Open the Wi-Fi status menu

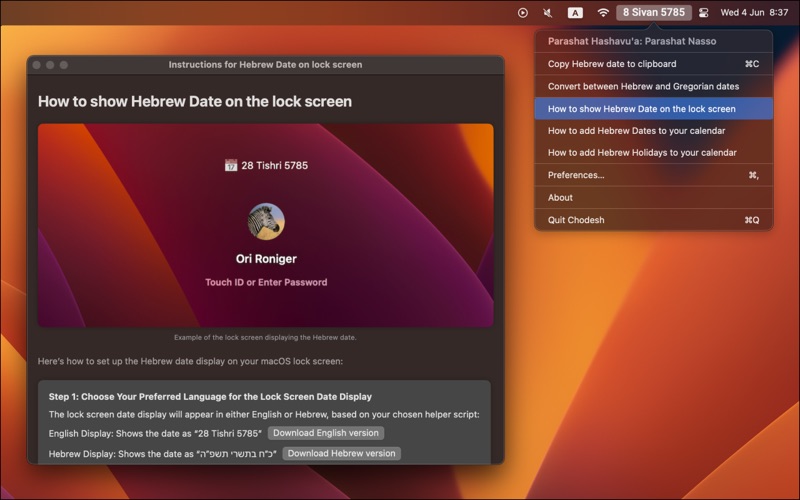603,13
